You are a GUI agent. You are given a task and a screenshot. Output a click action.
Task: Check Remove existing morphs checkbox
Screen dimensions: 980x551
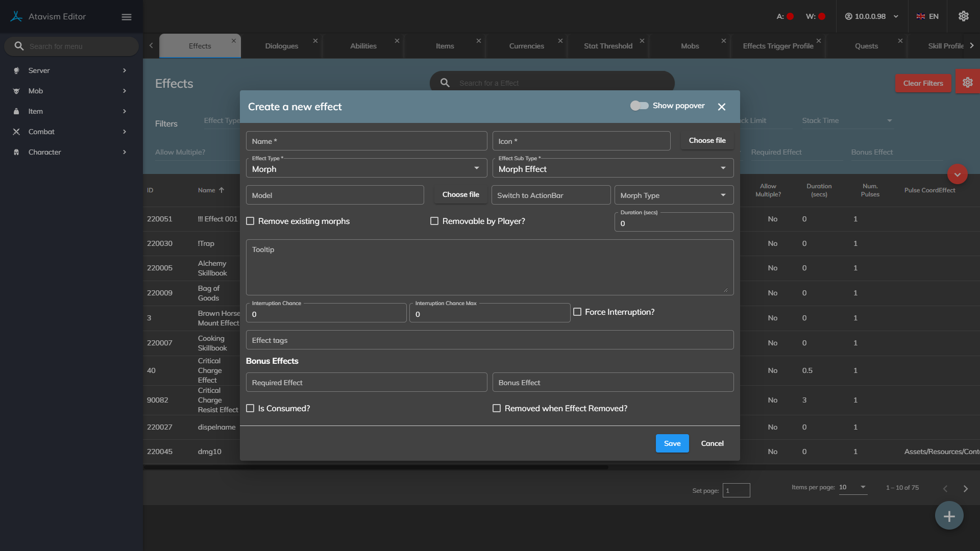pos(250,221)
